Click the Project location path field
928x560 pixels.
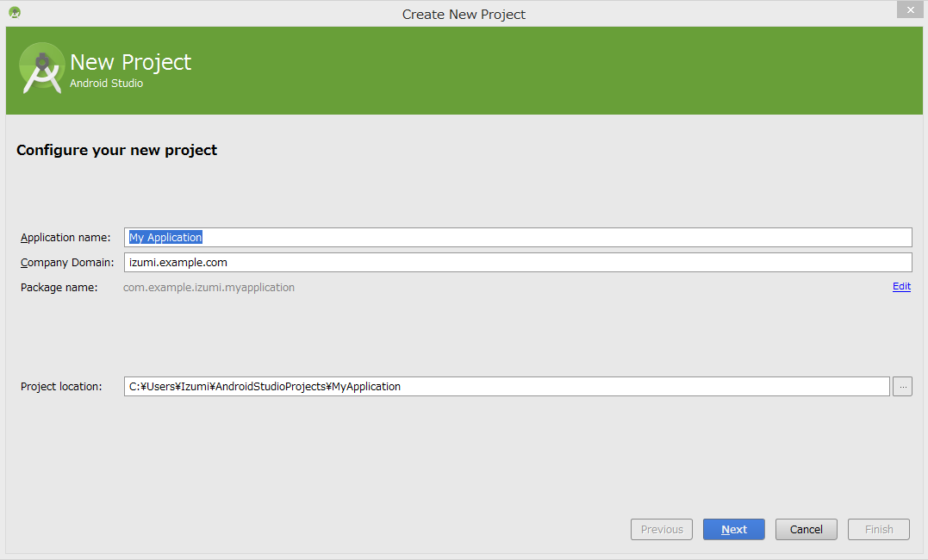[x=507, y=387]
